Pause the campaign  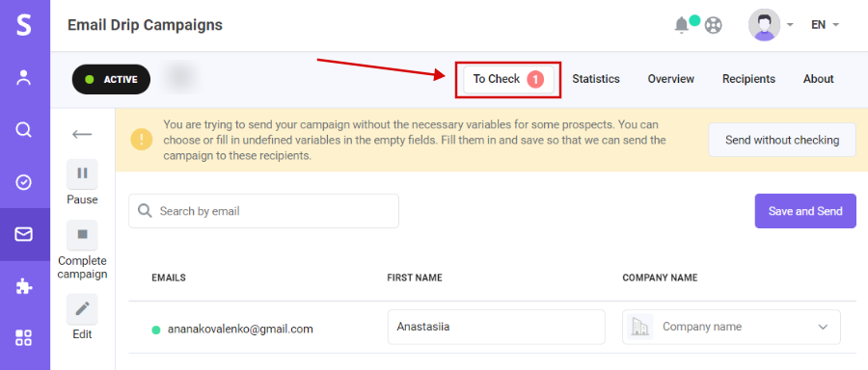82,173
